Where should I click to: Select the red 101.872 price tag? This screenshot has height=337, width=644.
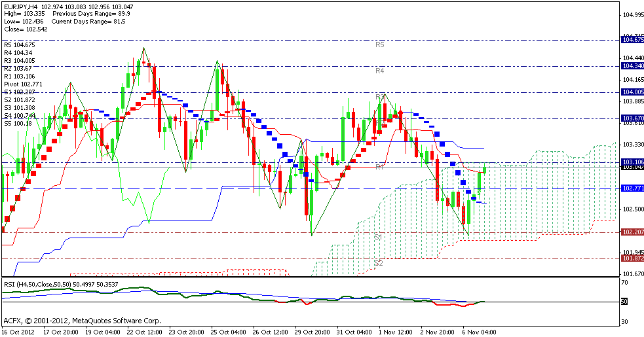coord(632,258)
